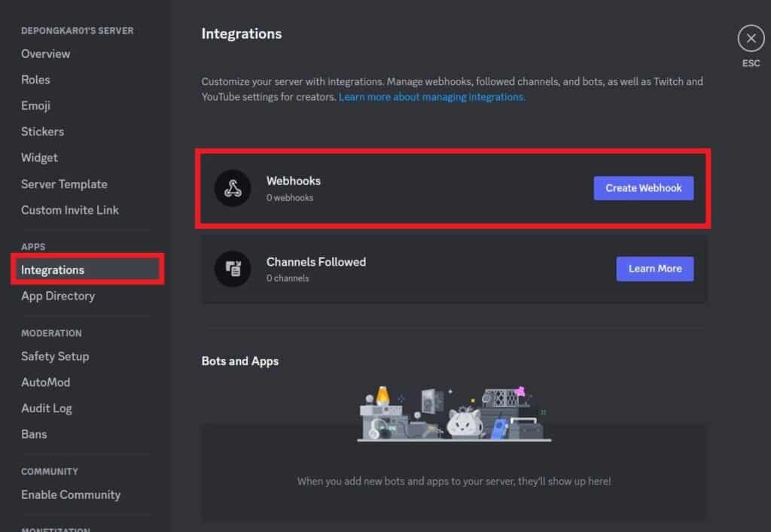The image size is (771, 532).
Task: Open Safety Setup under Moderation
Action: coord(55,356)
